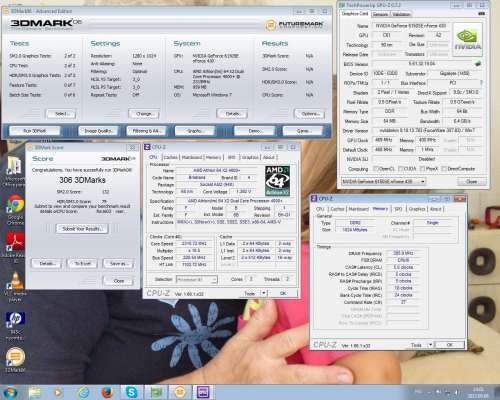Click Change under the Settings section

(x=144, y=114)
